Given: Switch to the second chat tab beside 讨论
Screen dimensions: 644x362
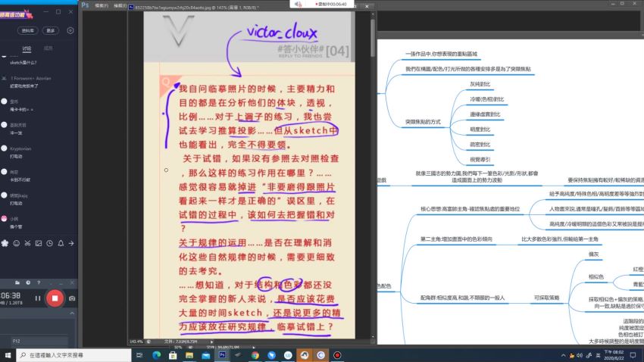Looking at the screenshot, I should pyautogui.click(x=48, y=48).
